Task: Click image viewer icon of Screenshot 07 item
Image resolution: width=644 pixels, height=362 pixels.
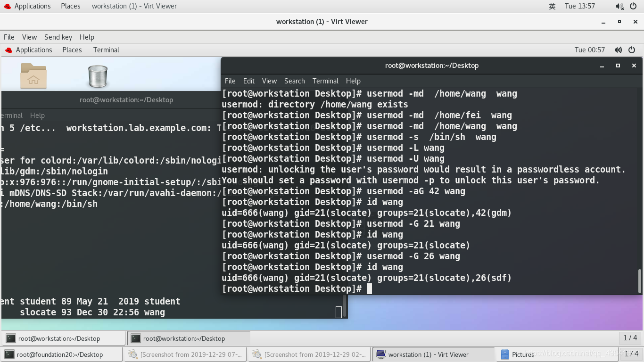Action: 133,354
